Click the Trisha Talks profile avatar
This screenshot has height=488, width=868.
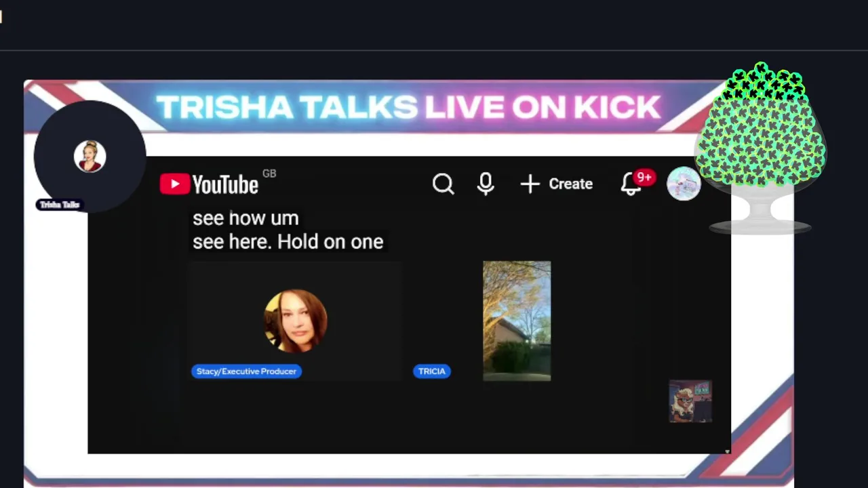pos(90,157)
